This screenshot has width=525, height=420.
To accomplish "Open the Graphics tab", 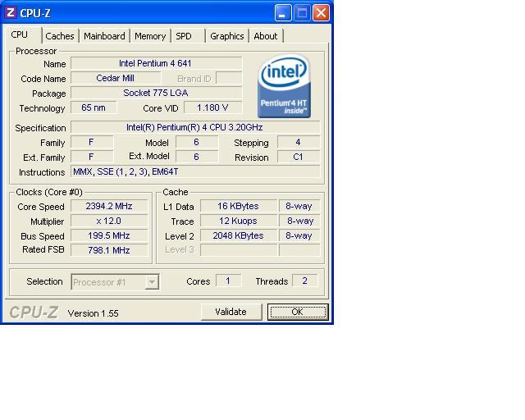I will pyautogui.click(x=227, y=36).
